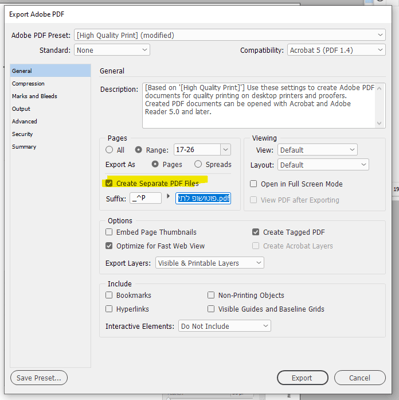Click the Export button
The image size is (399, 400).
[302, 378]
